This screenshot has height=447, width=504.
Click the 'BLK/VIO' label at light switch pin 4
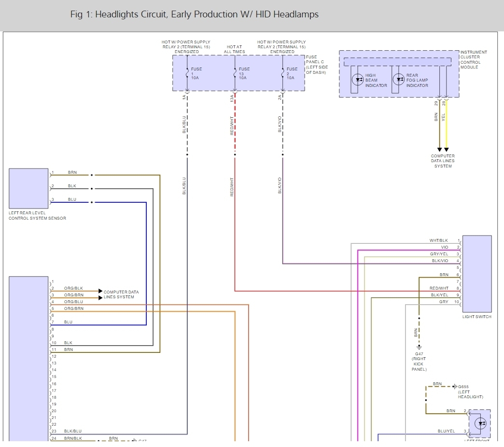(440, 261)
